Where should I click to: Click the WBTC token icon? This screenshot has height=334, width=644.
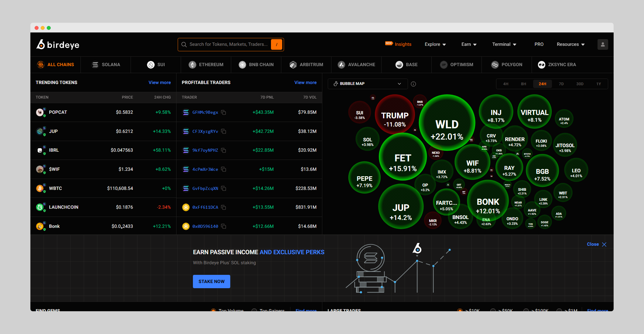[x=40, y=188]
